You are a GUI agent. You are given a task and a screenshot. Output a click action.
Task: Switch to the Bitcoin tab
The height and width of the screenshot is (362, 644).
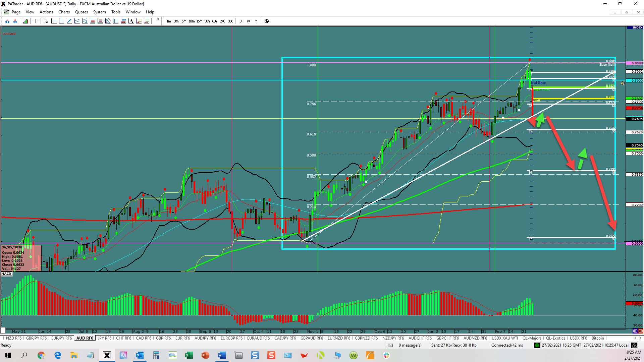pyautogui.click(x=598, y=338)
